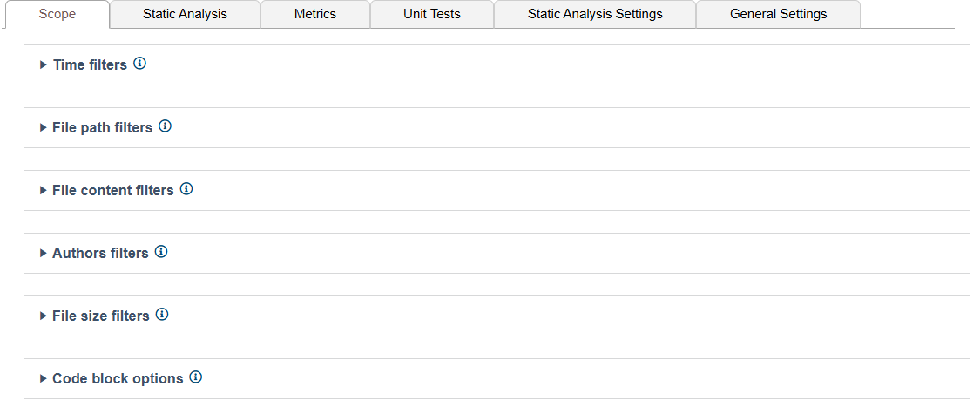Viewport: 980px width, 414px height.
Task: Expand the File content filters arrow
Action: (x=44, y=190)
